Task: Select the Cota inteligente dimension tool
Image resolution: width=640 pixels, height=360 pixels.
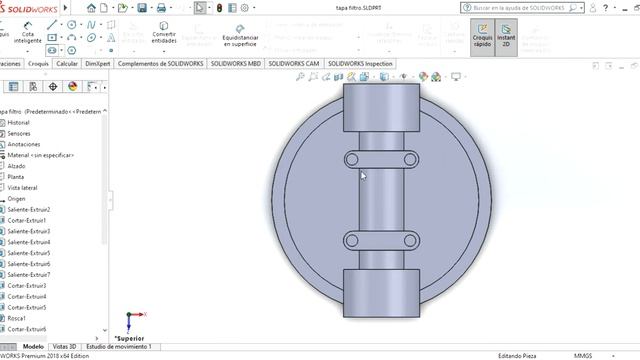Action: pyautogui.click(x=28, y=32)
